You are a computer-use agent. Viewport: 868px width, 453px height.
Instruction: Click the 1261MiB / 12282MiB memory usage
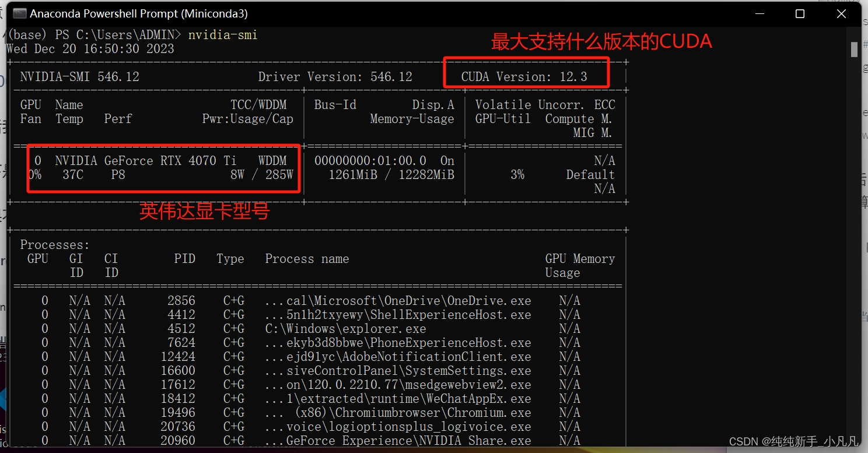pos(391,174)
